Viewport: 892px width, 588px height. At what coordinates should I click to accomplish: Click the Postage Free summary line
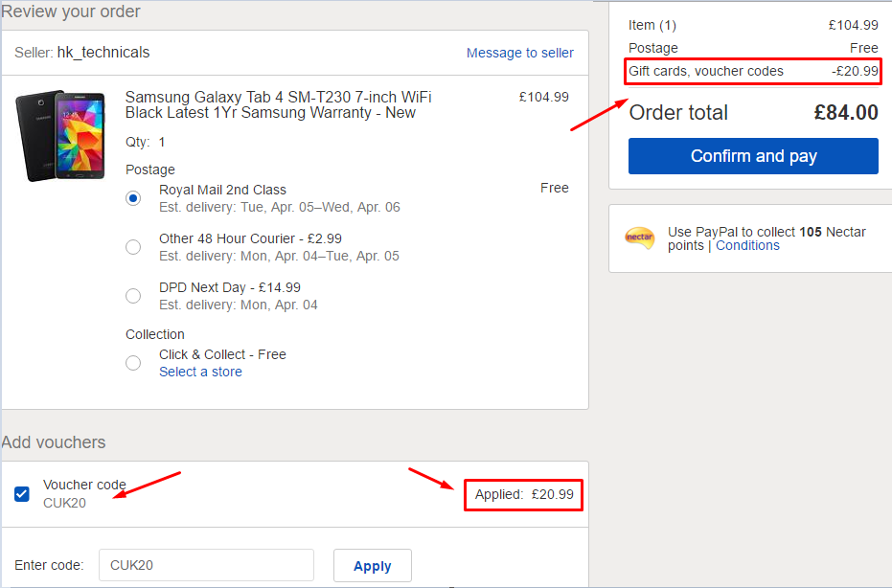coord(753,48)
